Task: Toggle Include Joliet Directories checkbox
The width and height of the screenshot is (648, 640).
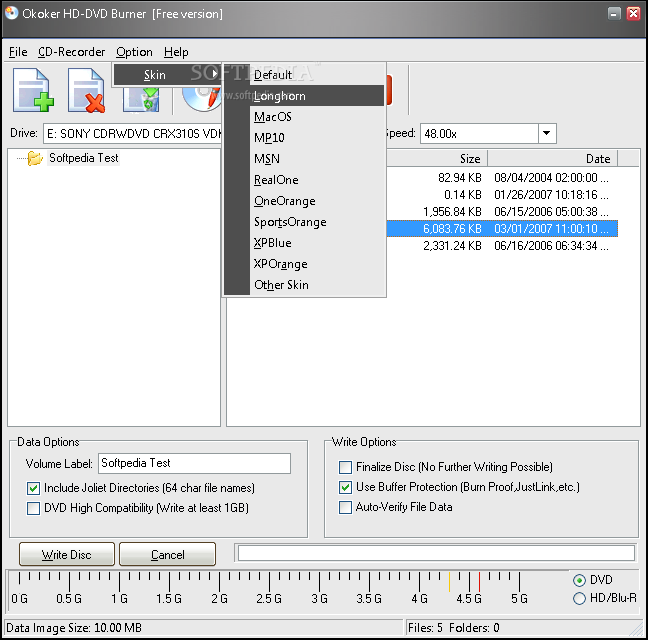Action: coord(33,488)
